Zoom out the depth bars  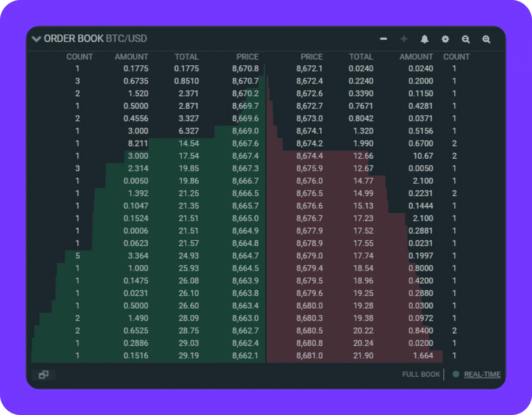tap(466, 39)
